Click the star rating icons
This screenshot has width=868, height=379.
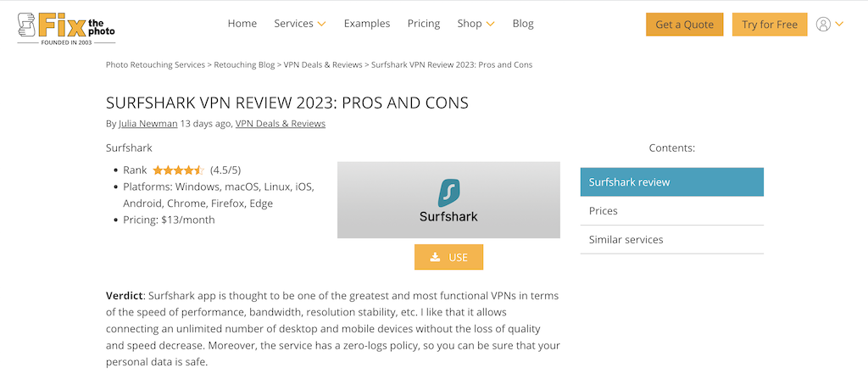179,170
